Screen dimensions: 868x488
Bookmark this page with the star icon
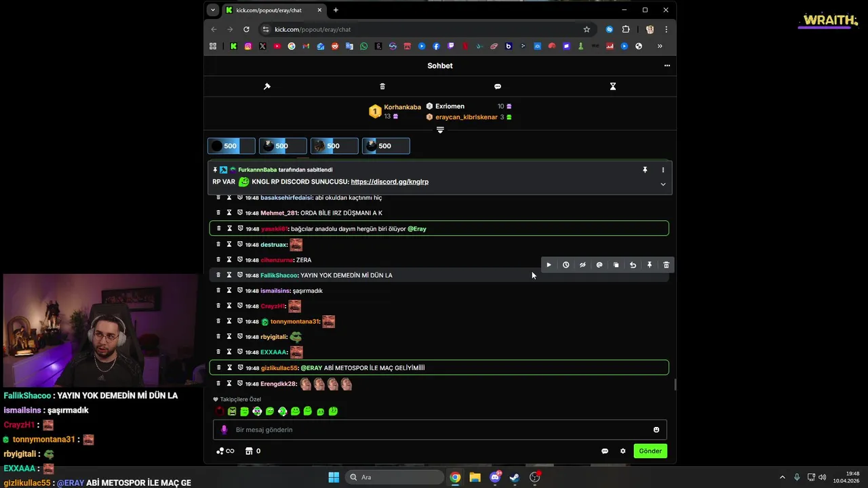[x=587, y=29]
